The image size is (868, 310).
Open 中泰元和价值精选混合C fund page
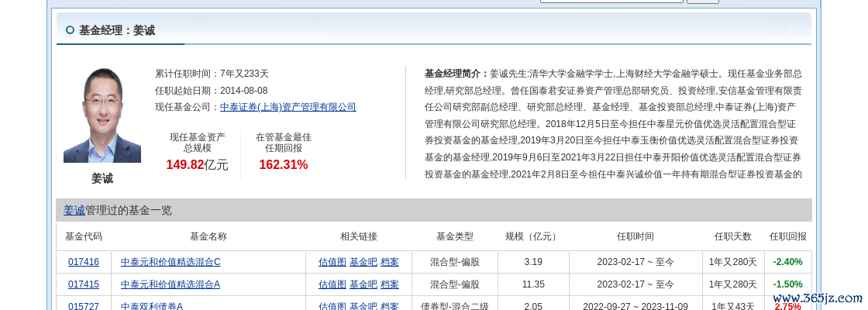(170, 262)
